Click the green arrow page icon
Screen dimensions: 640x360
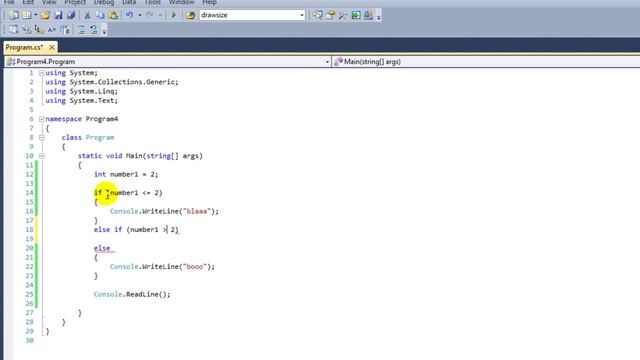pyautogui.click(x=356, y=16)
